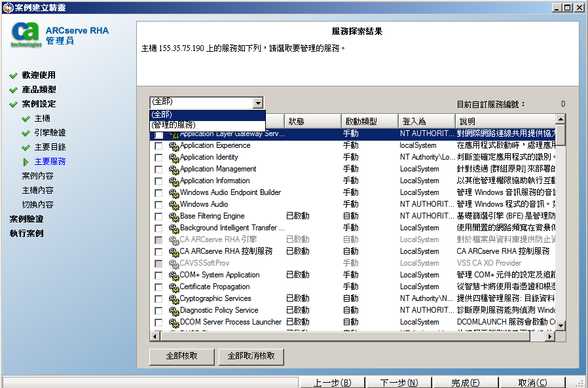
Task: Open the 主機 wizard step
Action: click(42, 118)
